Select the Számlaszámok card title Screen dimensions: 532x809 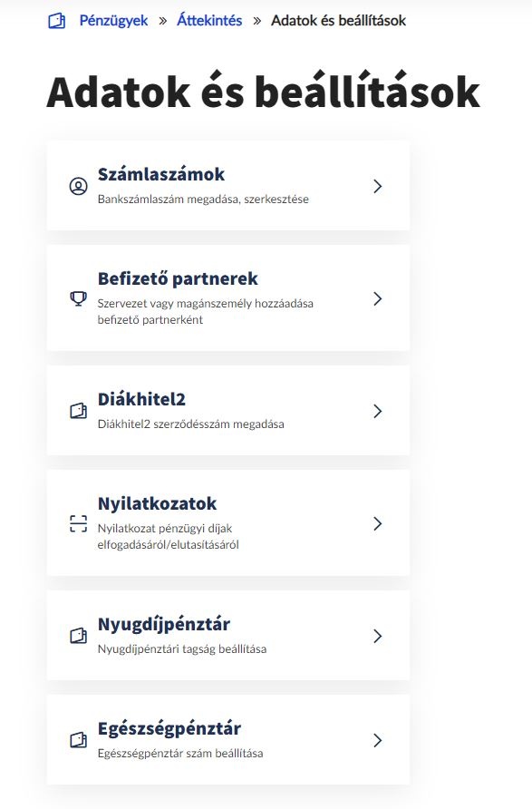[x=161, y=174]
